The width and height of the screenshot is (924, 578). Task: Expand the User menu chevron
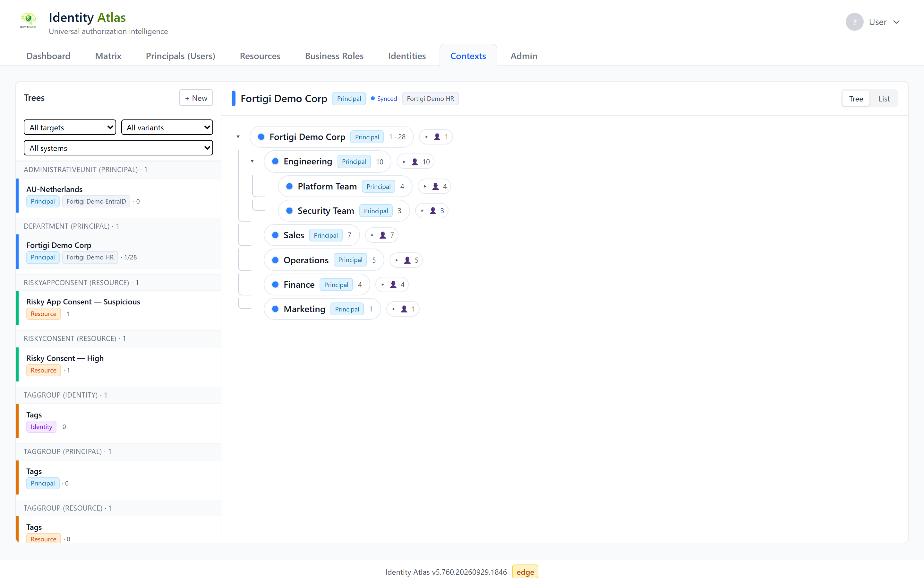coord(896,22)
